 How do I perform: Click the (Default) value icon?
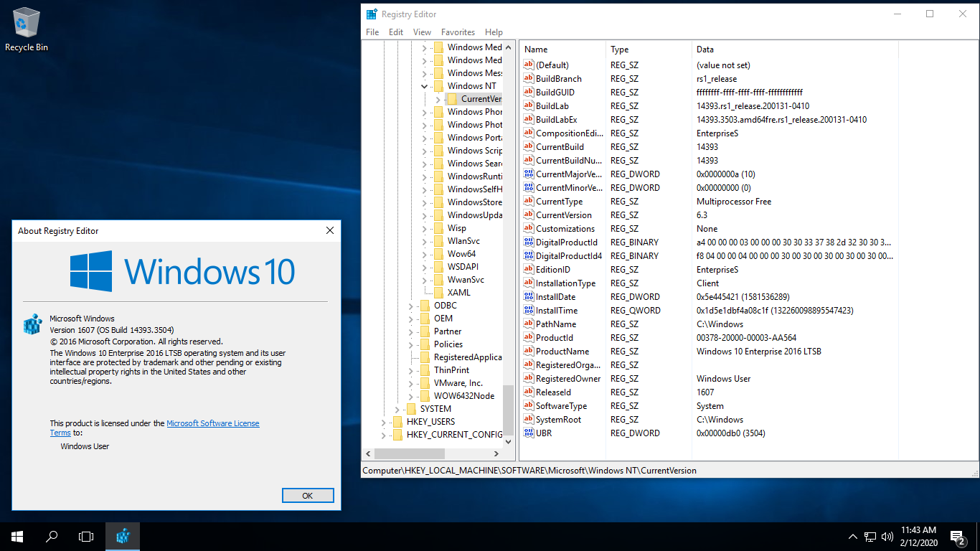pyautogui.click(x=529, y=65)
